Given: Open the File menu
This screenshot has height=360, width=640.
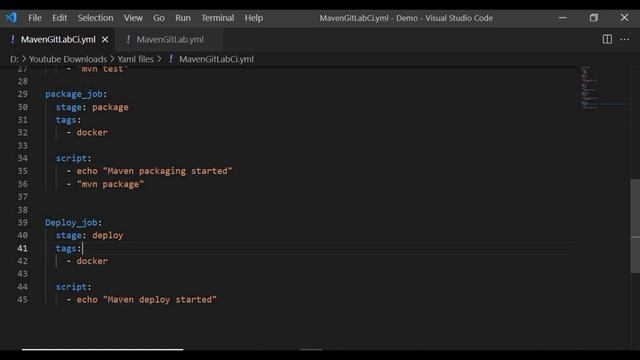Looking at the screenshot, I should tap(35, 18).
